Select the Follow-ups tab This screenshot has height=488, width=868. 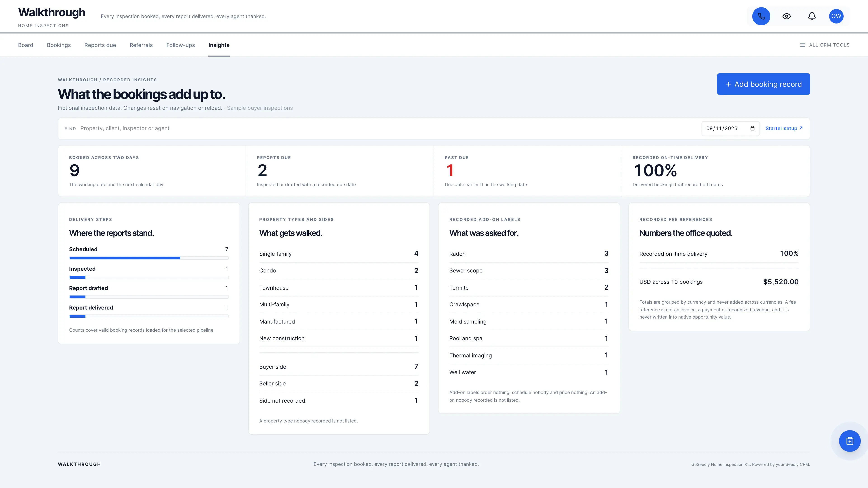pyautogui.click(x=181, y=45)
